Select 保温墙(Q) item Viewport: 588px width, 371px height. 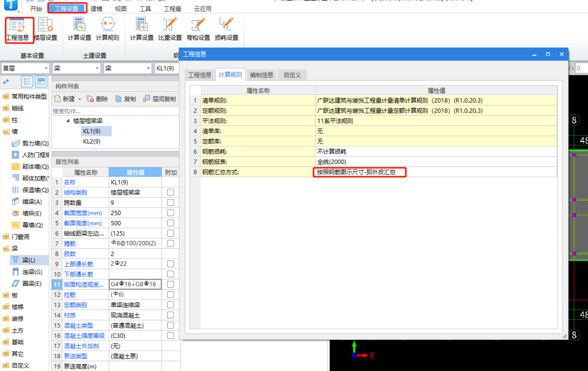point(30,190)
